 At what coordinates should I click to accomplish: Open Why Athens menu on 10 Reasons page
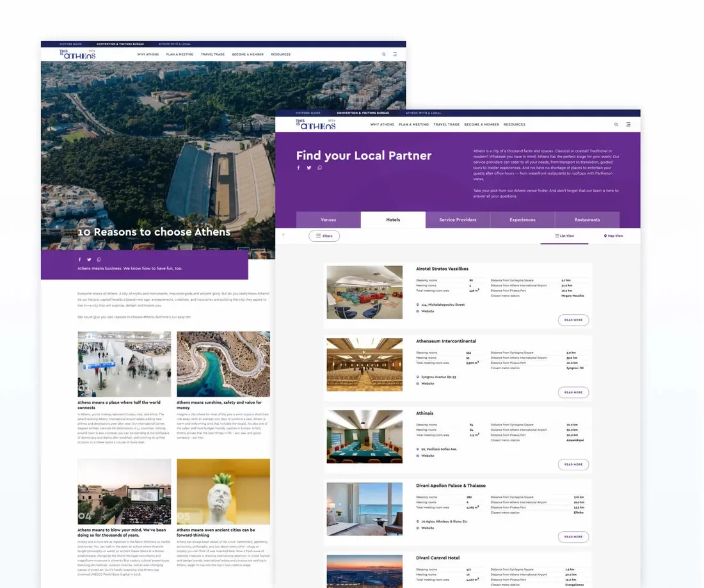(x=148, y=54)
